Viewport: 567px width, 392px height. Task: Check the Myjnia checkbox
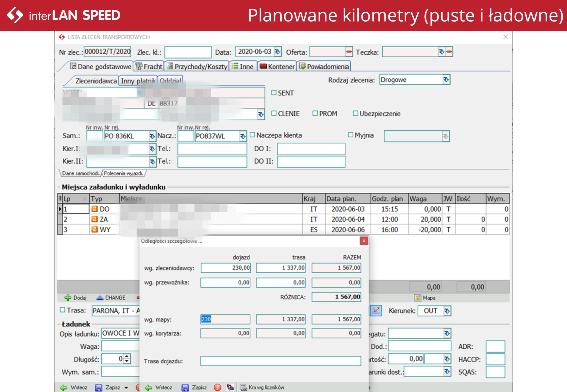(351, 135)
